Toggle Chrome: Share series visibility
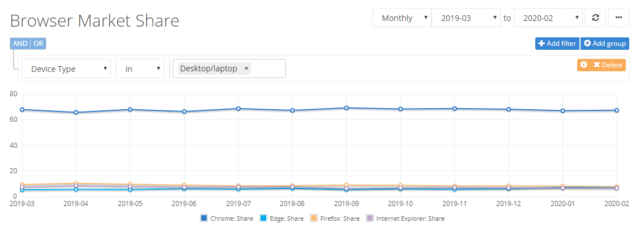Screen dimensions: 644x227 click(x=229, y=219)
